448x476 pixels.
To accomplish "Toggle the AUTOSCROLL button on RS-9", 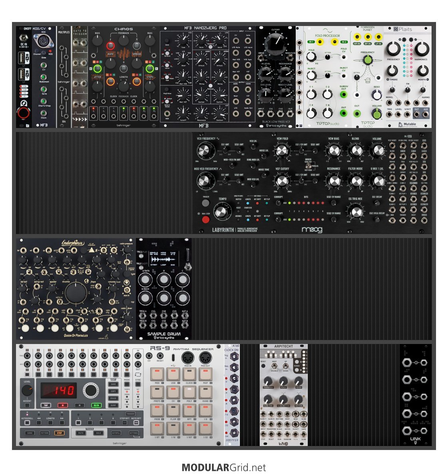I will point(27,422).
